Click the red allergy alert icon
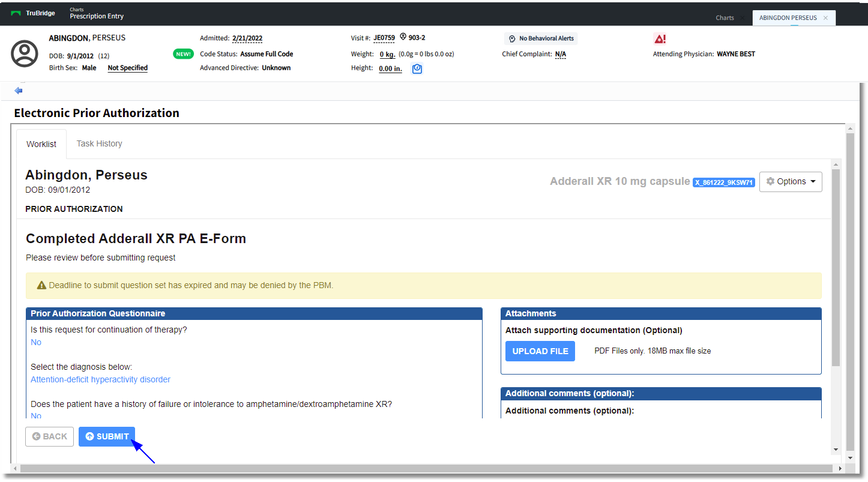The height and width of the screenshot is (482, 868). [x=660, y=39]
